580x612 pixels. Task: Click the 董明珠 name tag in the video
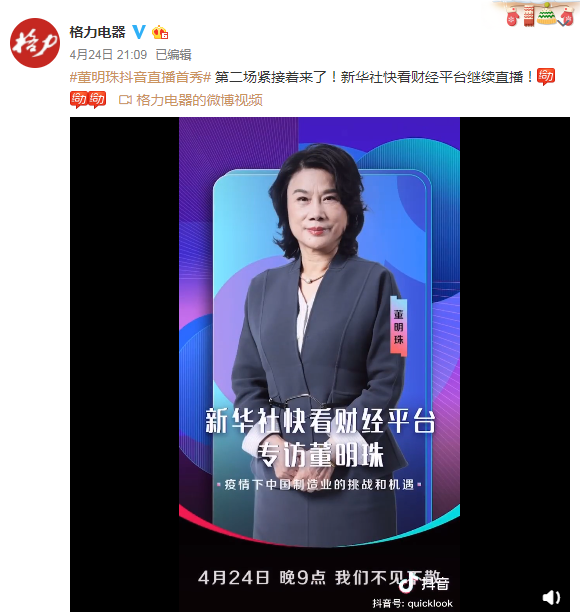click(399, 326)
